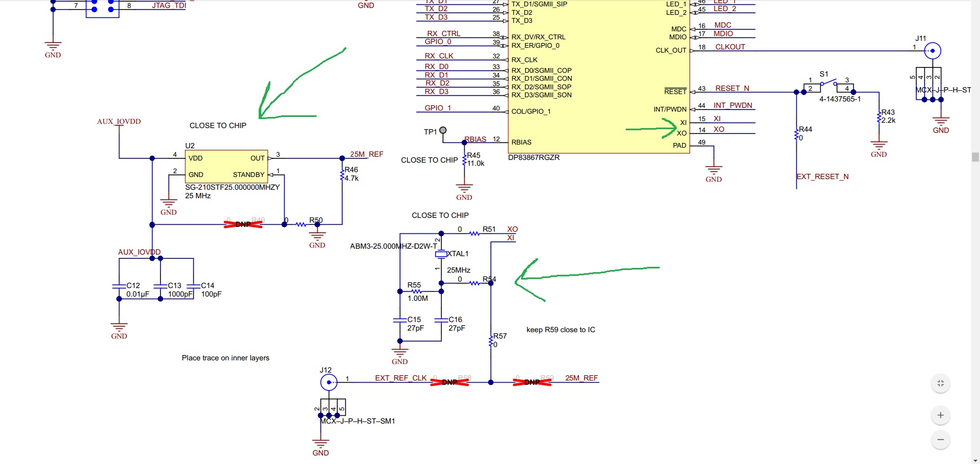Click the VDD pin name on U2

[x=195, y=158]
